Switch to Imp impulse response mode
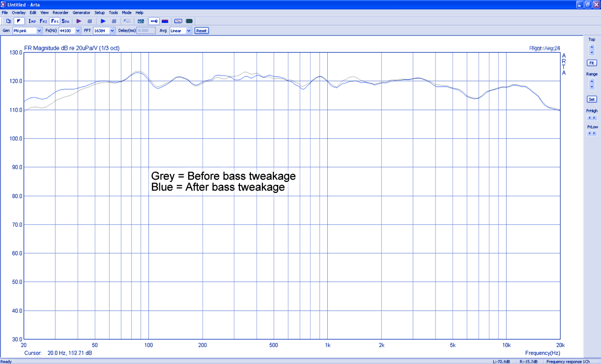 [32, 21]
